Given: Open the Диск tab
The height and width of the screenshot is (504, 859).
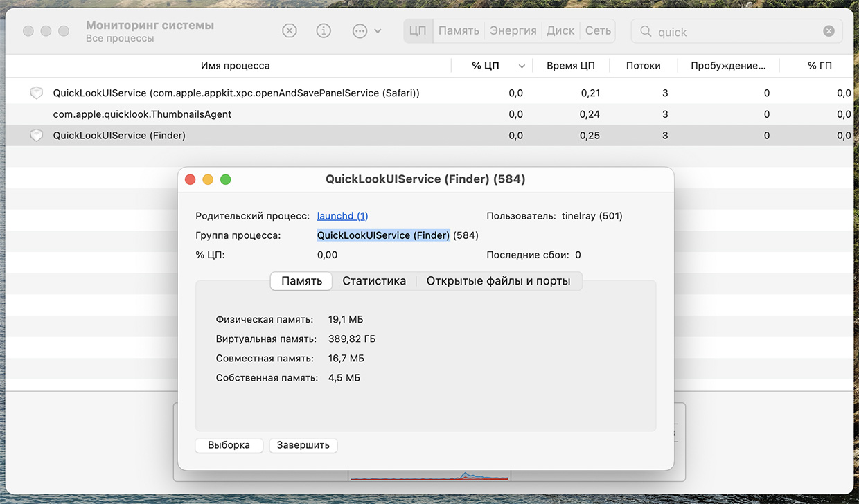Looking at the screenshot, I should [x=560, y=31].
